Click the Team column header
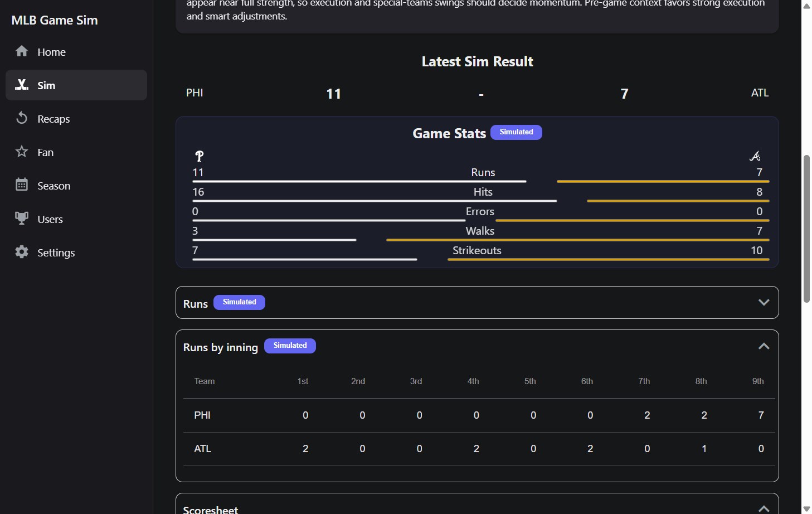This screenshot has height=514, width=812. click(205, 381)
